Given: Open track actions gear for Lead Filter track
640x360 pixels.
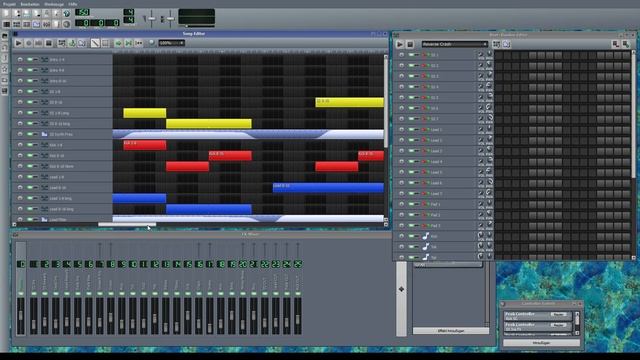Looking at the screenshot, I should tap(20, 219).
